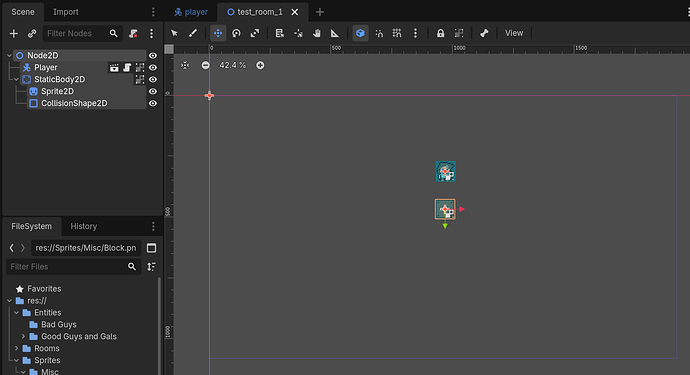Add a new node with plus icon
Image resolution: width=690 pixels, height=375 pixels.
(x=14, y=33)
